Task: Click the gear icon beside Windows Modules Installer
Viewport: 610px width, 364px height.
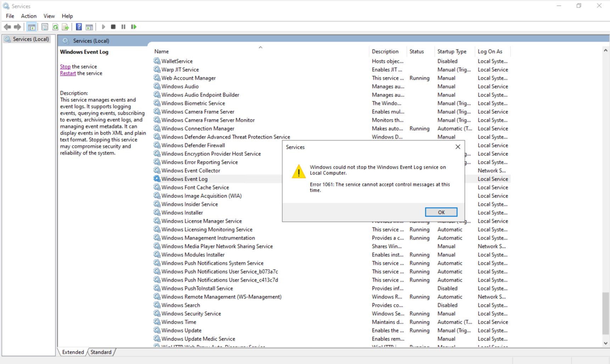Action: [x=157, y=255]
